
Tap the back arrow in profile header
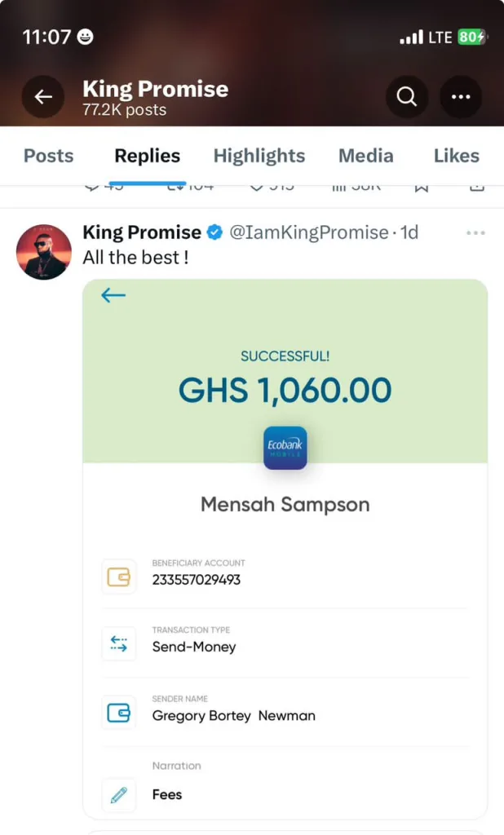point(43,97)
